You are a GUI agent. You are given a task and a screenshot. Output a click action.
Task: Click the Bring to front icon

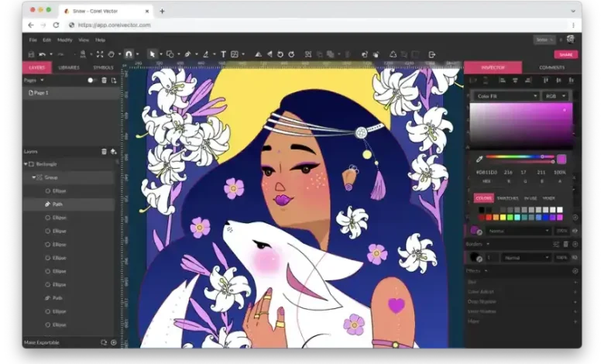tap(365, 54)
